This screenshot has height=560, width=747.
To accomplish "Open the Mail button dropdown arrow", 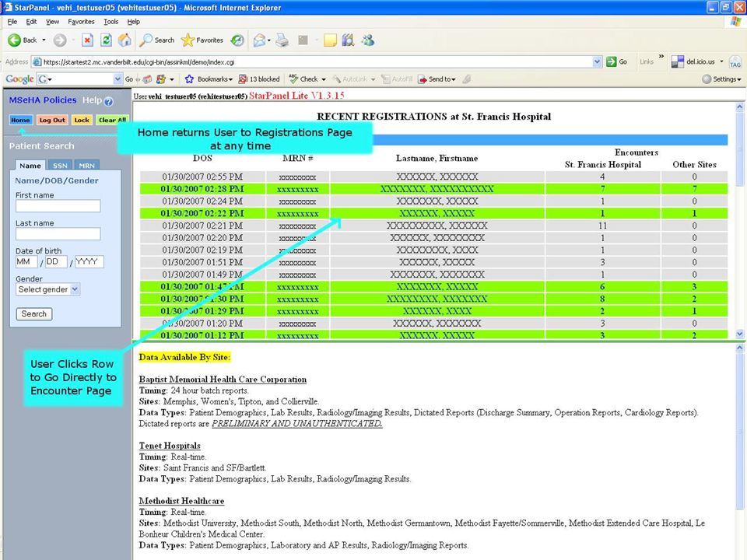I will pos(269,40).
